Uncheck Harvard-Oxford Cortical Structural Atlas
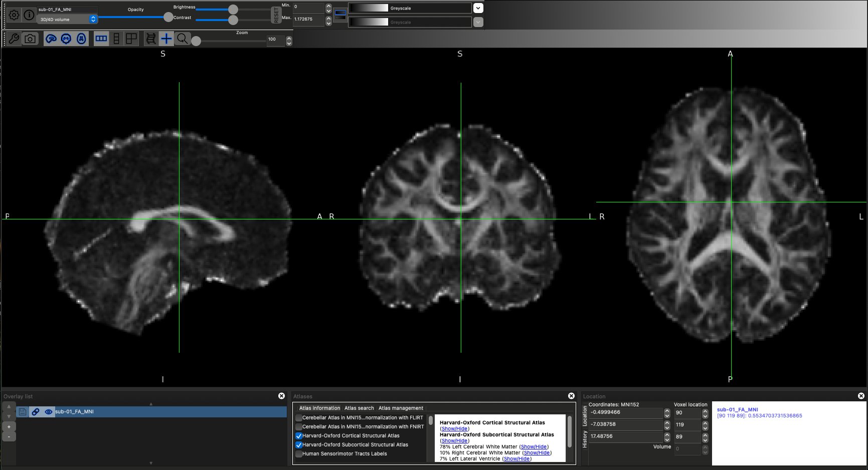The image size is (868, 470). 299,436
